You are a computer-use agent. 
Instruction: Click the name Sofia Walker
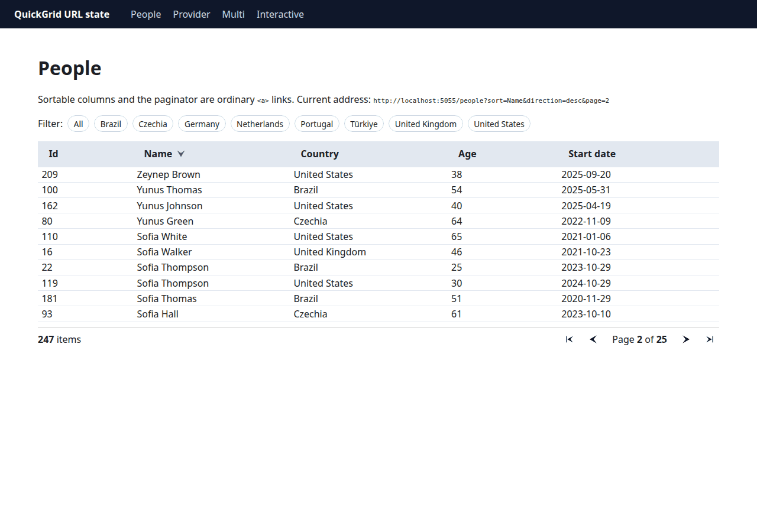click(164, 252)
